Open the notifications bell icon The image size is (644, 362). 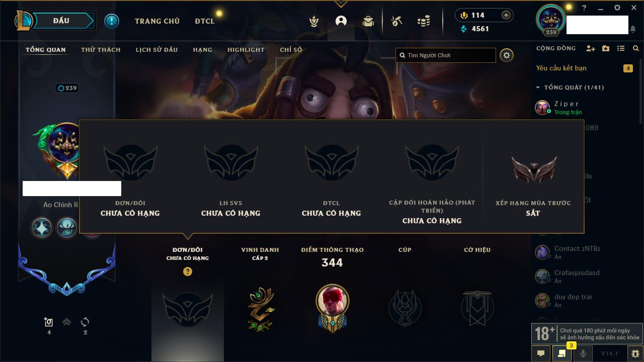pyautogui.click(x=633, y=29)
